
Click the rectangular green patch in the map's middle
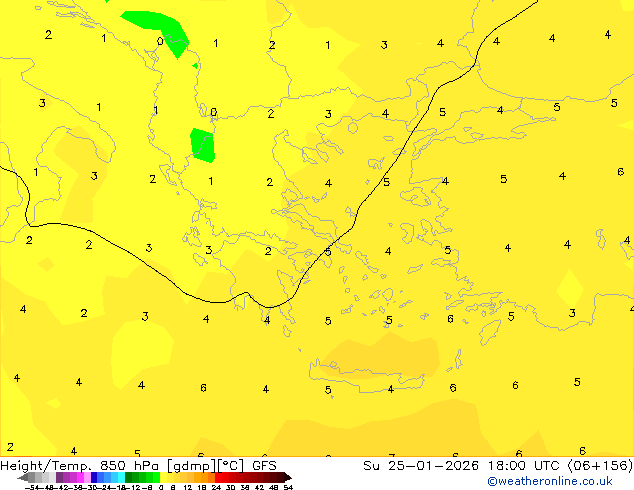[203, 146]
